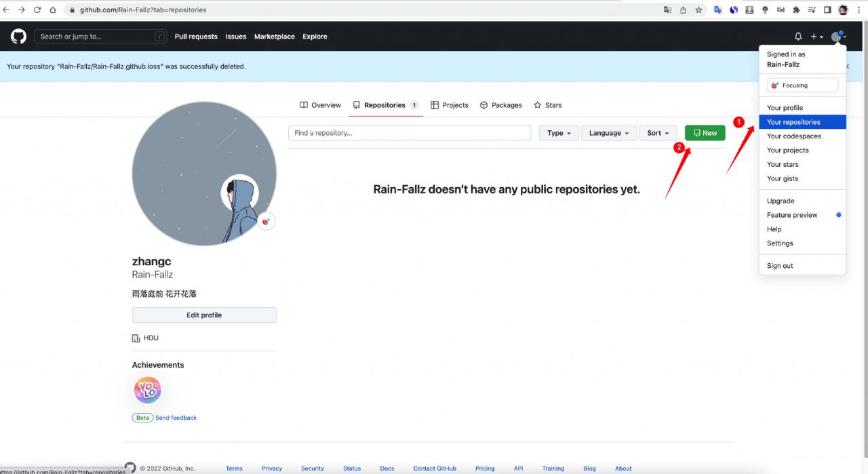This screenshot has width=868, height=474.
Task: Expand the Sort dropdown
Action: (658, 133)
